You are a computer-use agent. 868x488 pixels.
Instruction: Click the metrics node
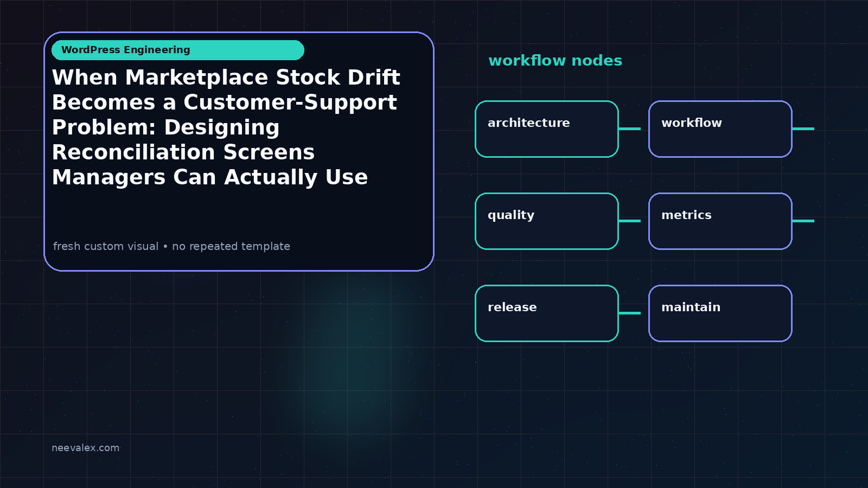[720, 221]
